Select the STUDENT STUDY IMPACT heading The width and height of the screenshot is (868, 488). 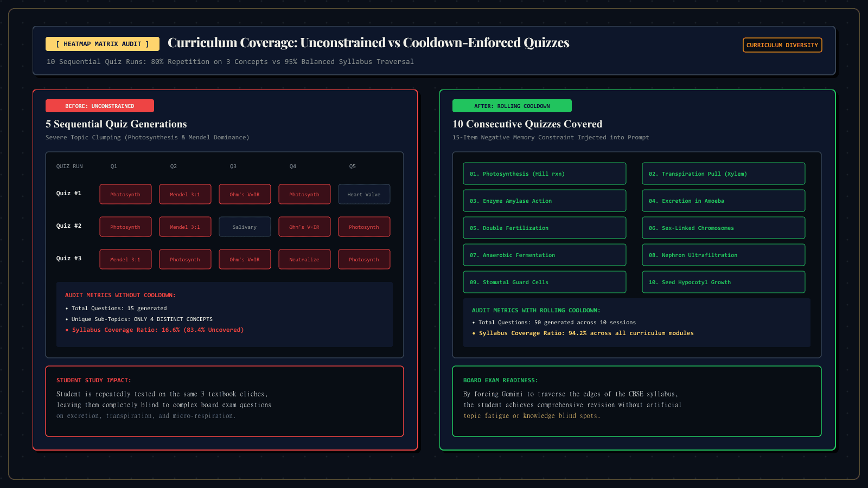click(x=94, y=380)
